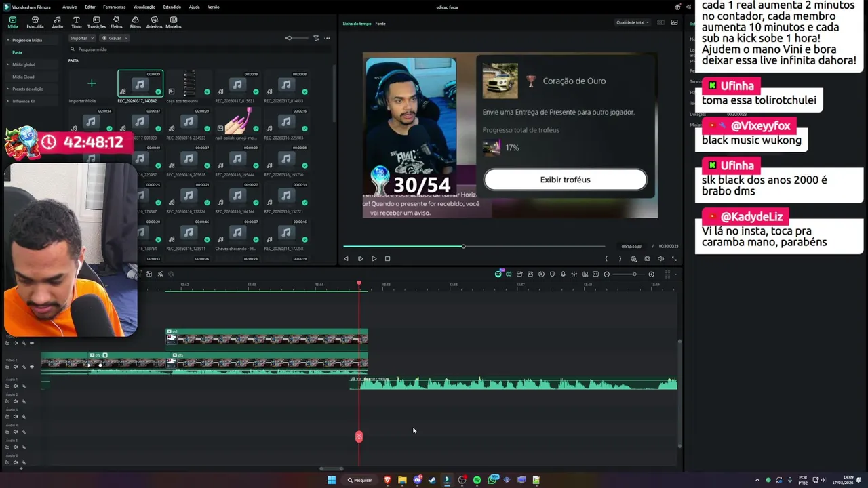This screenshot has height=488, width=868.
Task: Mute the Áudio 3 track
Action: (x=16, y=417)
